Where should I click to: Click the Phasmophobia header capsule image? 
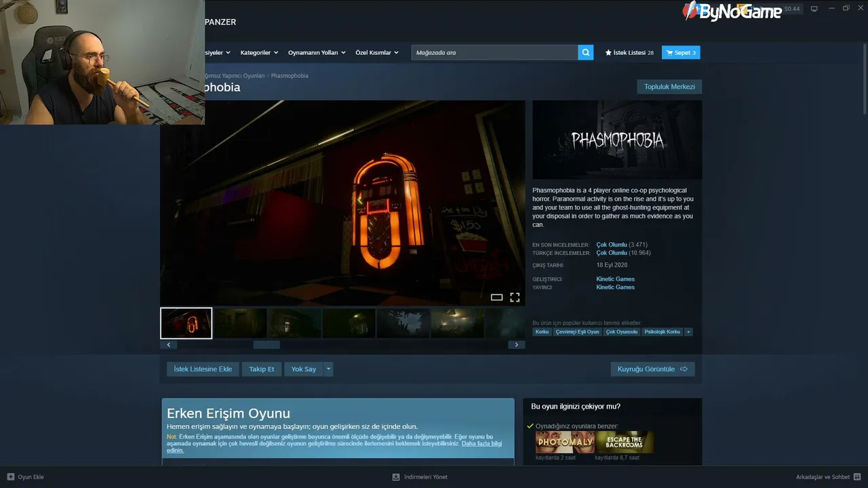pos(617,140)
